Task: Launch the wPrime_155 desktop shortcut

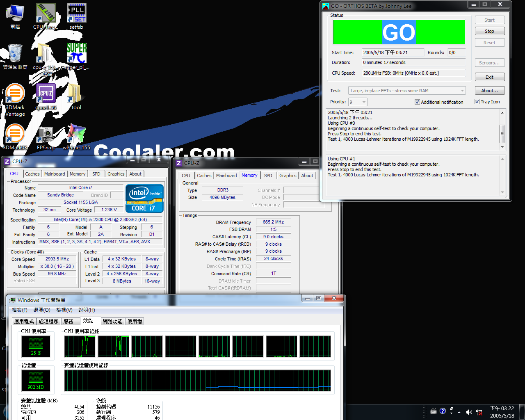Action: click(76, 137)
